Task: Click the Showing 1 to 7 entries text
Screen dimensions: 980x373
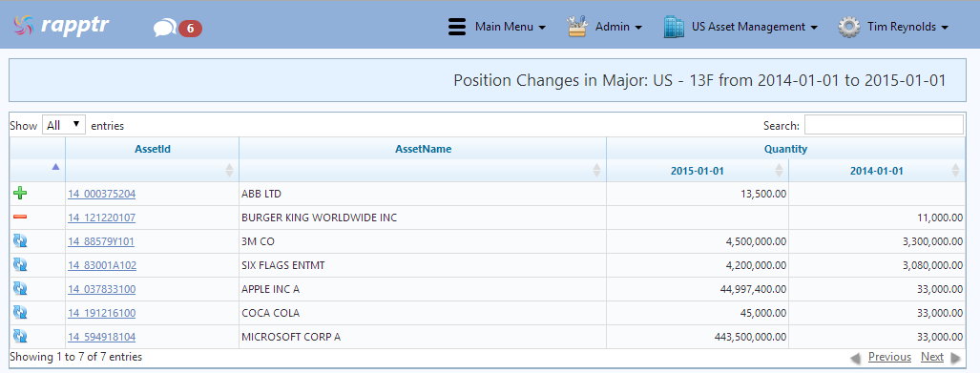Action: coord(76,357)
